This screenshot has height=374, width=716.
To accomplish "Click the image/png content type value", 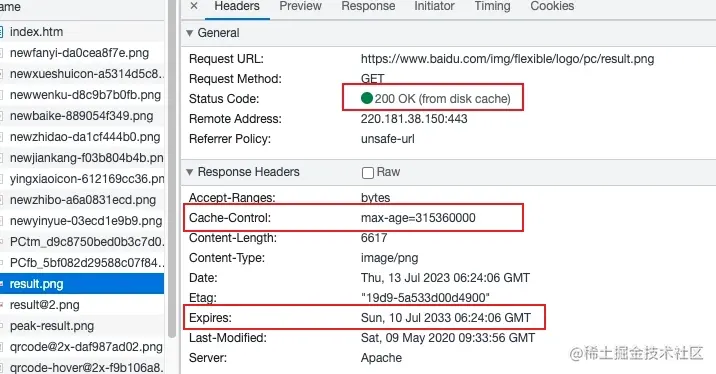I will (390, 258).
